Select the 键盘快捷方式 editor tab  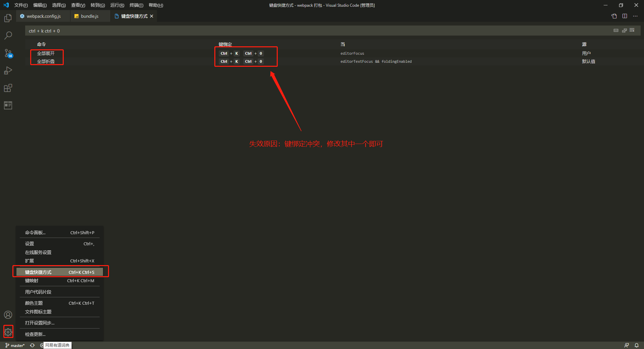[x=134, y=16]
